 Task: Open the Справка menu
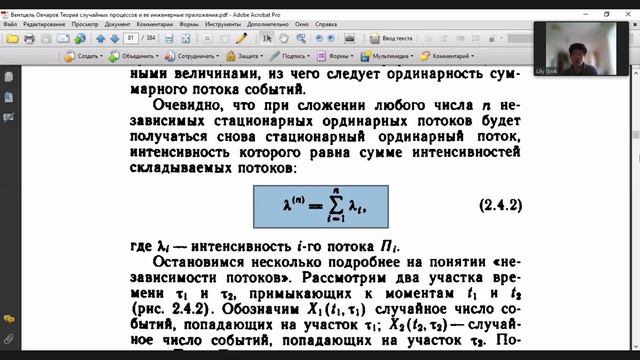[x=326, y=24]
